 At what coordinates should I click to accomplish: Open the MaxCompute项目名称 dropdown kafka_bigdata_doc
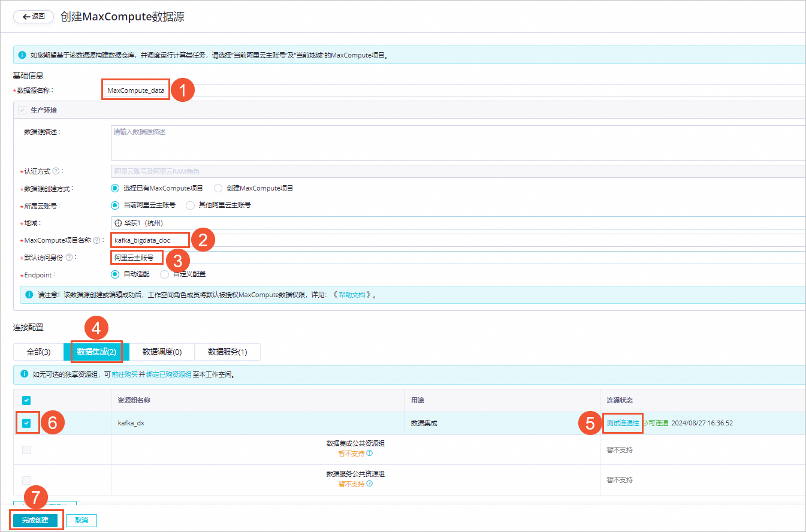point(458,240)
